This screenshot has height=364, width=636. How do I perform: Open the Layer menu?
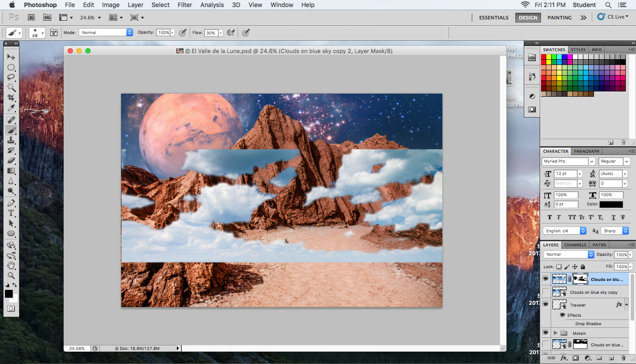(135, 5)
